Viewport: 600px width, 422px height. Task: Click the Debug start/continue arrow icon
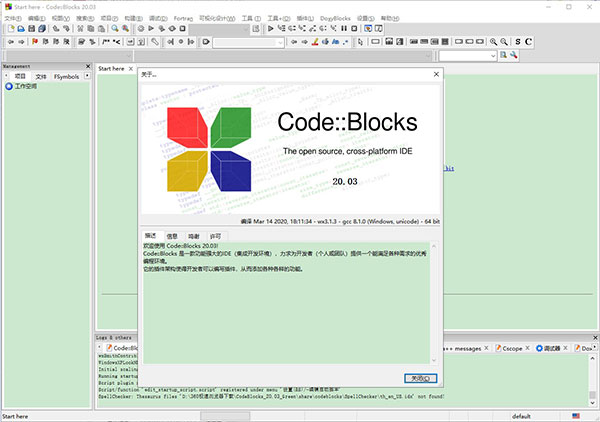click(x=271, y=29)
